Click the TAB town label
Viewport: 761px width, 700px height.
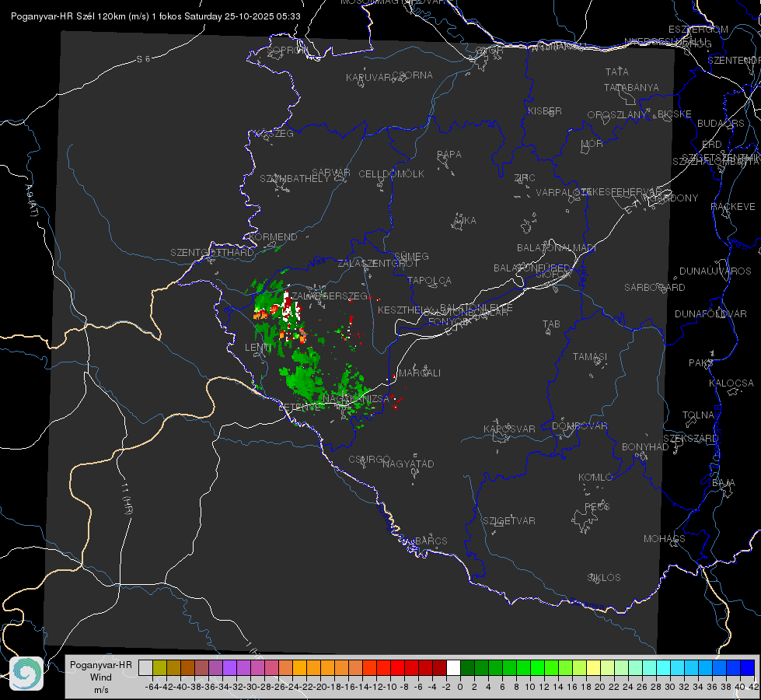click(551, 324)
